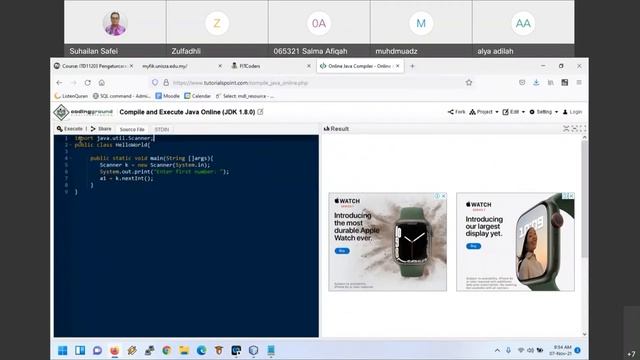Click the browser forward arrow

(74, 82)
